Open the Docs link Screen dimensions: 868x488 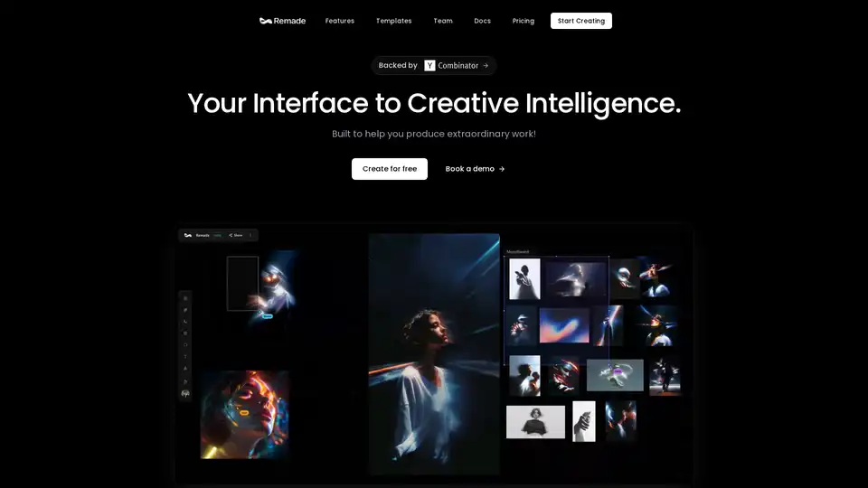(482, 21)
